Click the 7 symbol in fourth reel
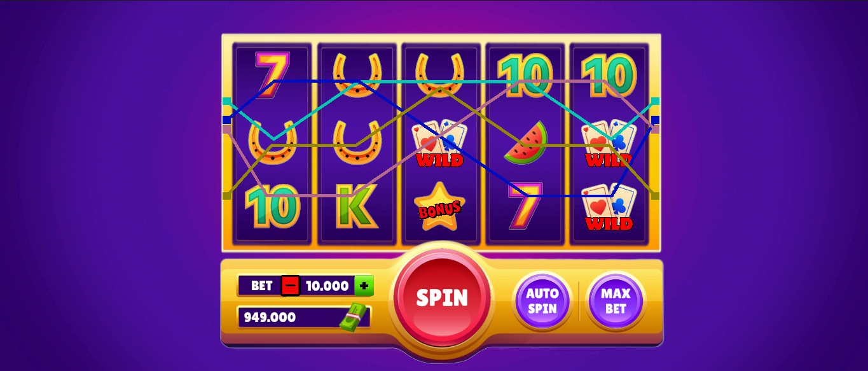Screen dimensions: 868x371 tap(525, 206)
